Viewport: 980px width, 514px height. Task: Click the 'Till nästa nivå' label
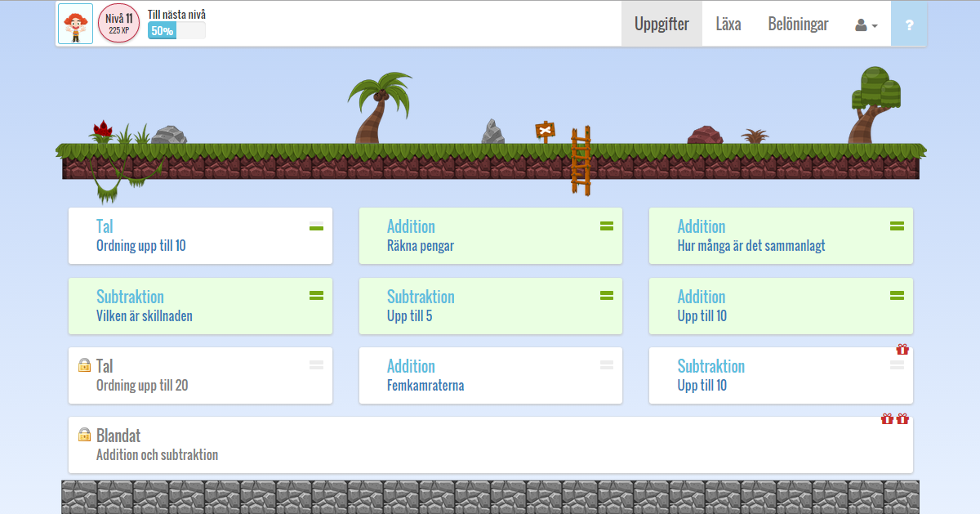pos(176,14)
